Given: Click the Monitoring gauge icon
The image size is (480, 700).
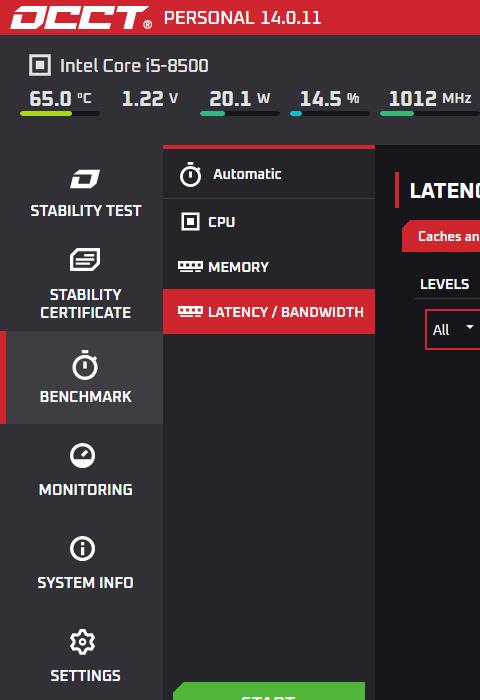Looking at the screenshot, I should [x=83, y=455].
